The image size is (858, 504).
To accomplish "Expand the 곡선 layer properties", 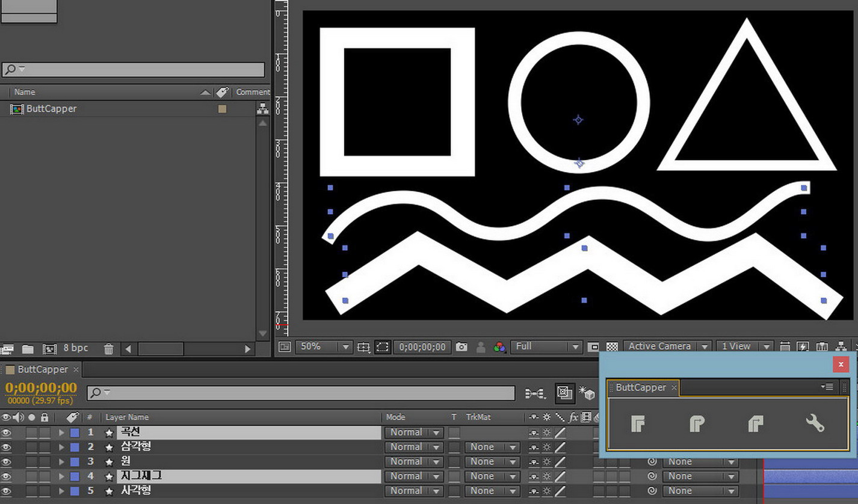I will [x=61, y=432].
